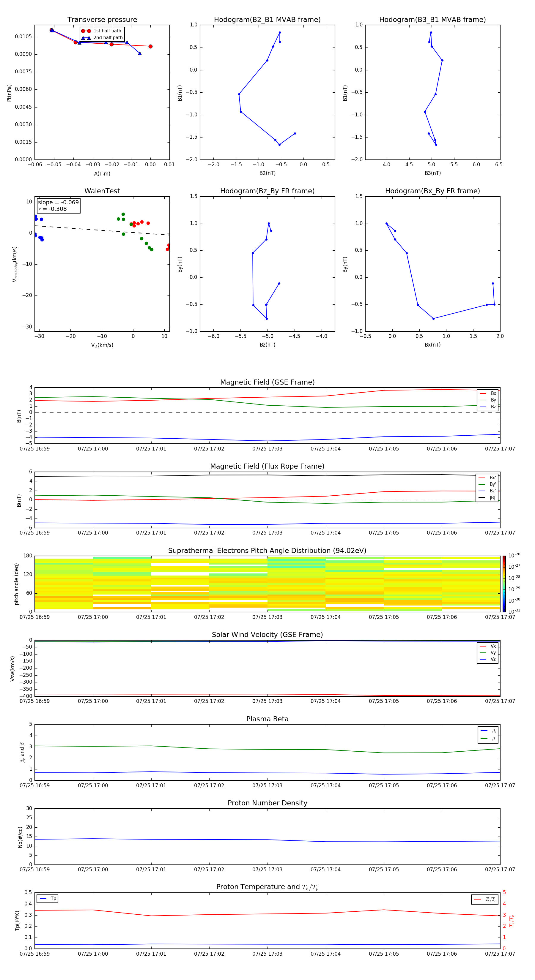The width and height of the screenshot is (535, 980).
Task: Click the β legend entry in Plasma Beta
Action: coord(488,739)
